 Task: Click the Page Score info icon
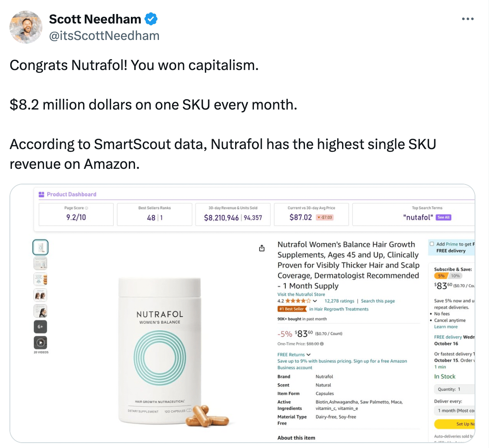click(86, 208)
